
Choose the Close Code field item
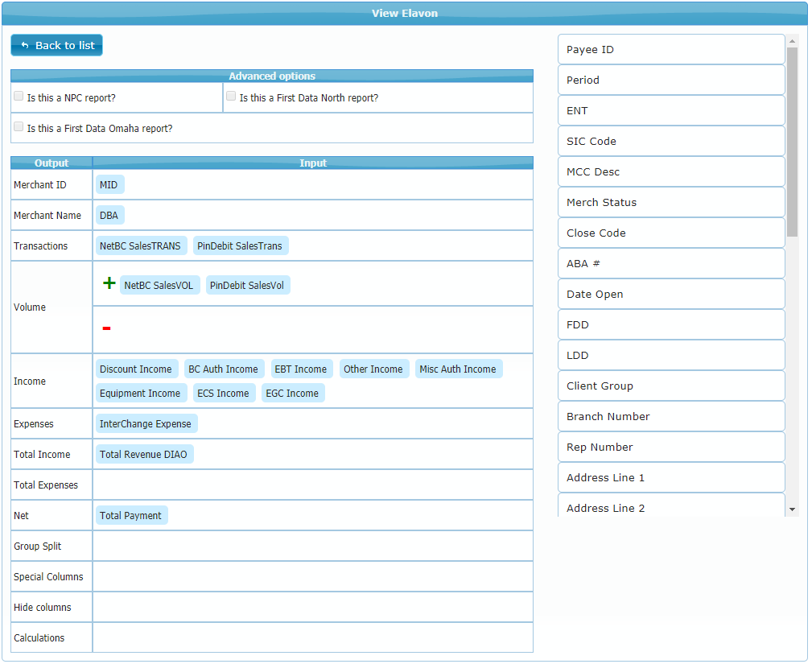pos(671,233)
